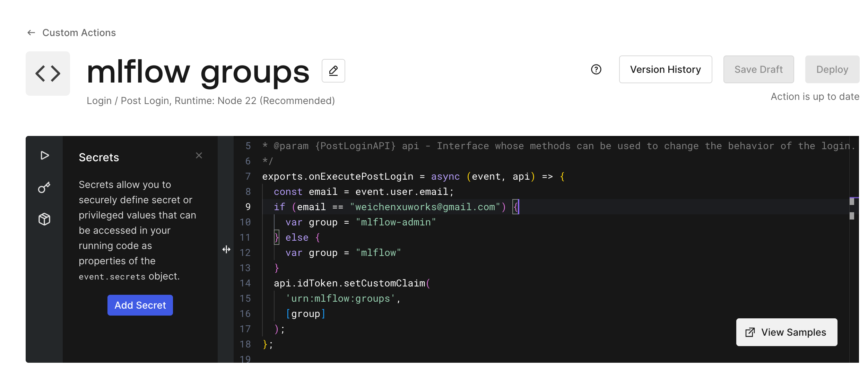
Task: Open the help question mark icon
Action: pyautogui.click(x=596, y=70)
